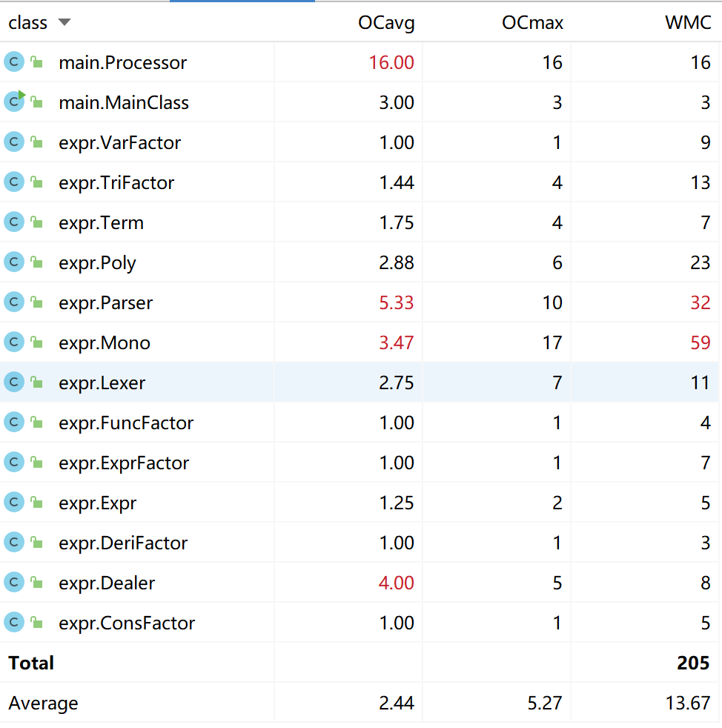This screenshot has height=728, width=722.
Task: Select the expr.Term row name
Action: click(x=101, y=223)
